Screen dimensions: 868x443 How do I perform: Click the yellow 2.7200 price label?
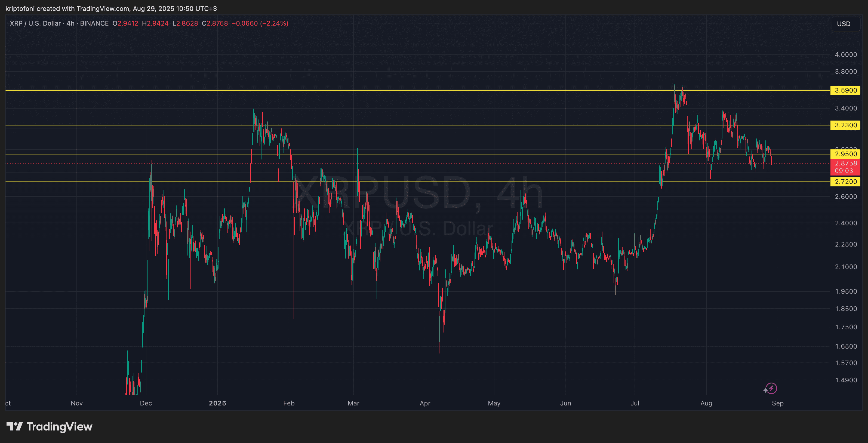pos(845,182)
